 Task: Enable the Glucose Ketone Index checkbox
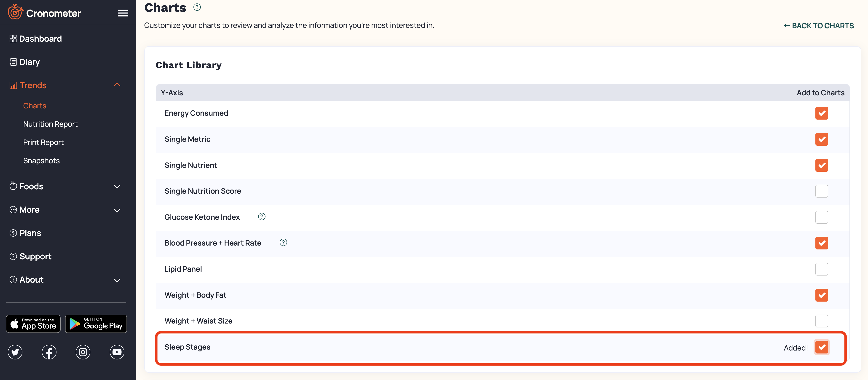click(822, 217)
